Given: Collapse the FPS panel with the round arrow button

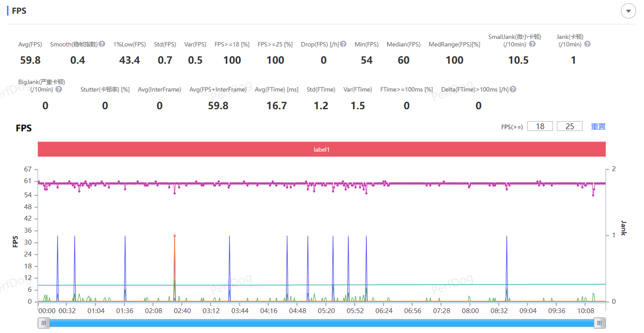Looking at the screenshot, I should coord(628,11).
